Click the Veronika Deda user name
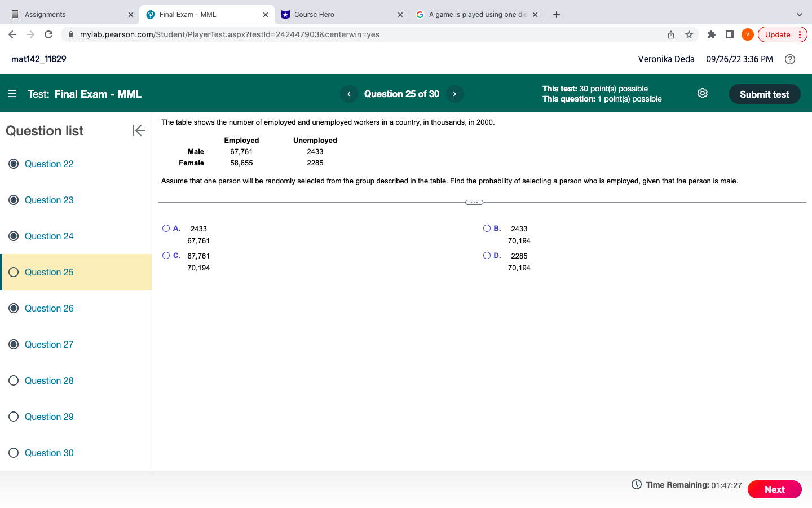Screen dimensions: 812x508 [x=666, y=59]
